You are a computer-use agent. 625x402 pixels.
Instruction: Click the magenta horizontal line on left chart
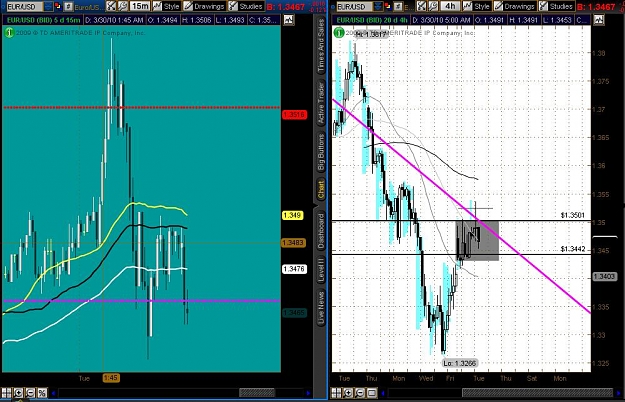click(x=142, y=301)
